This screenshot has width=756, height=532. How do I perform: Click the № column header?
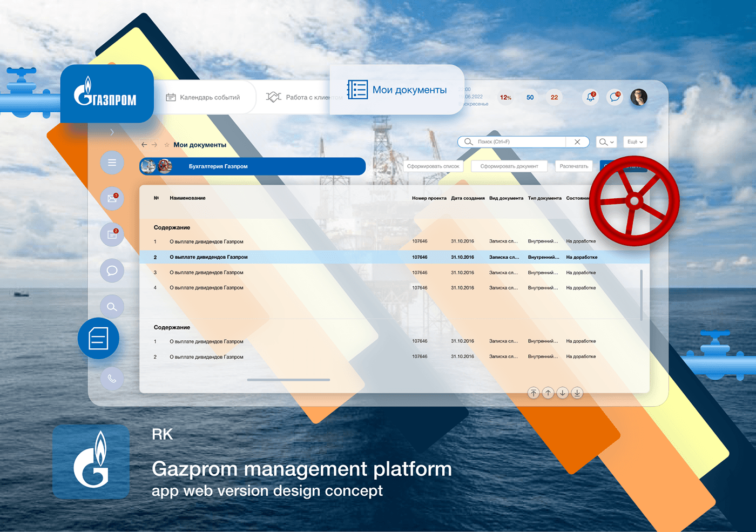(156, 198)
